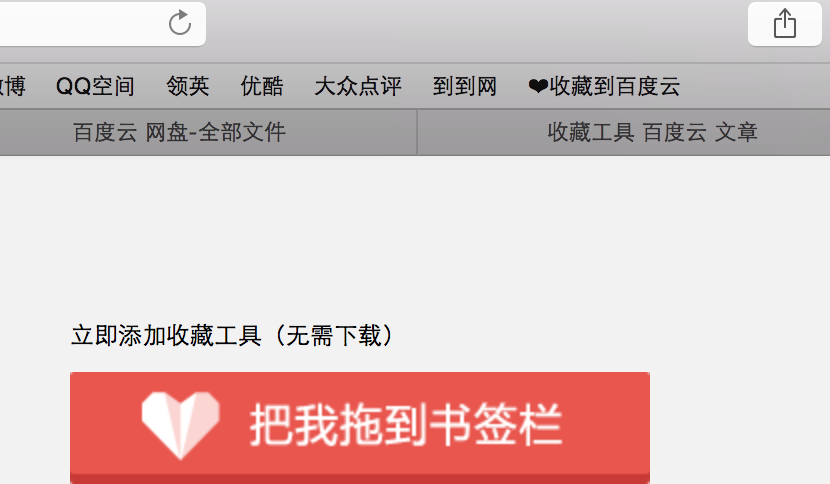Click the reload page icon
The width and height of the screenshot is (830, 484).
(180, 23)
